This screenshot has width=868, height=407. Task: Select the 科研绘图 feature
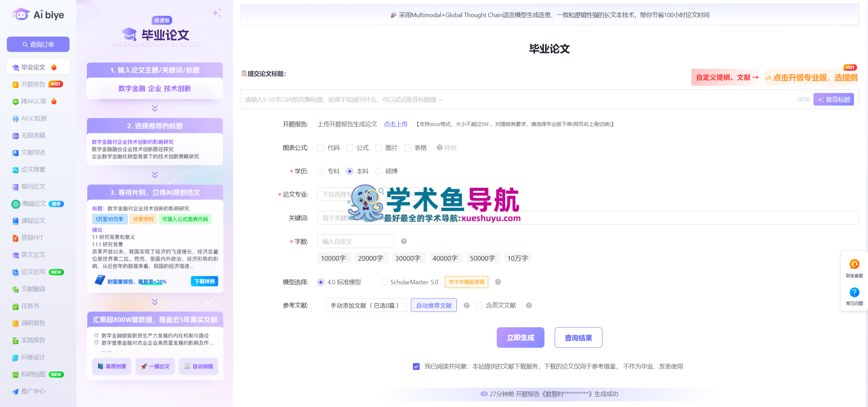tap(33, 374)
